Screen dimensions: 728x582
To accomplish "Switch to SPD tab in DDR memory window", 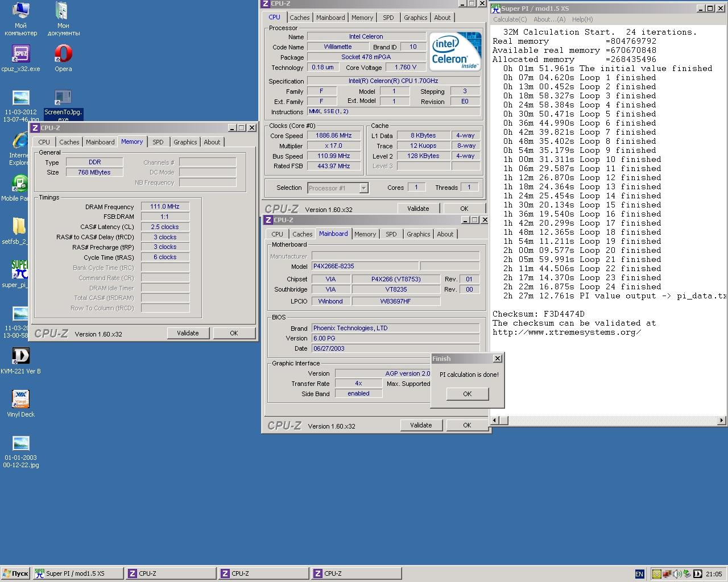I will point(158,142).
